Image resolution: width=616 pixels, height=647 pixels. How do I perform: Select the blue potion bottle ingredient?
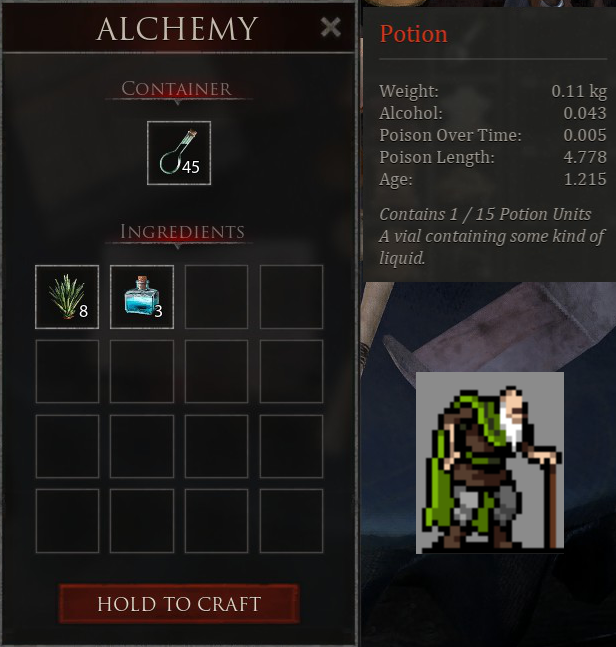[142, 297]
